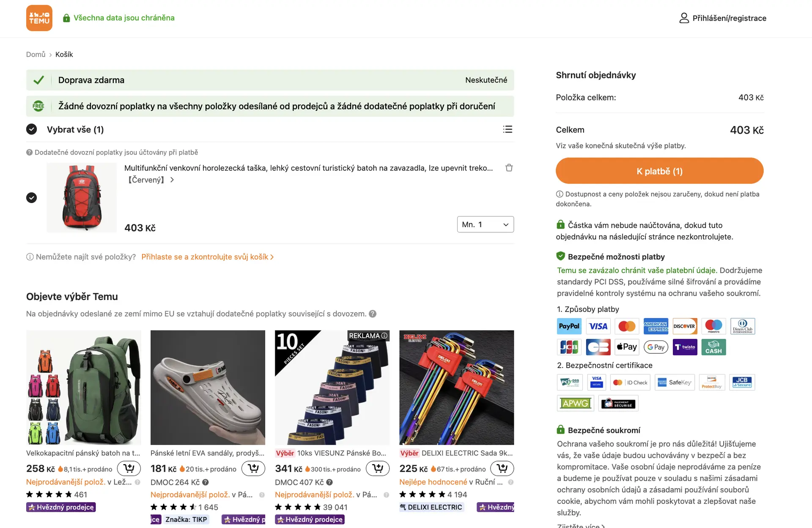Image resolution: width=812 pixels, height=528 pixels.
Task: Expand the Zjistěte více privacy link
Action: [581, 525]
